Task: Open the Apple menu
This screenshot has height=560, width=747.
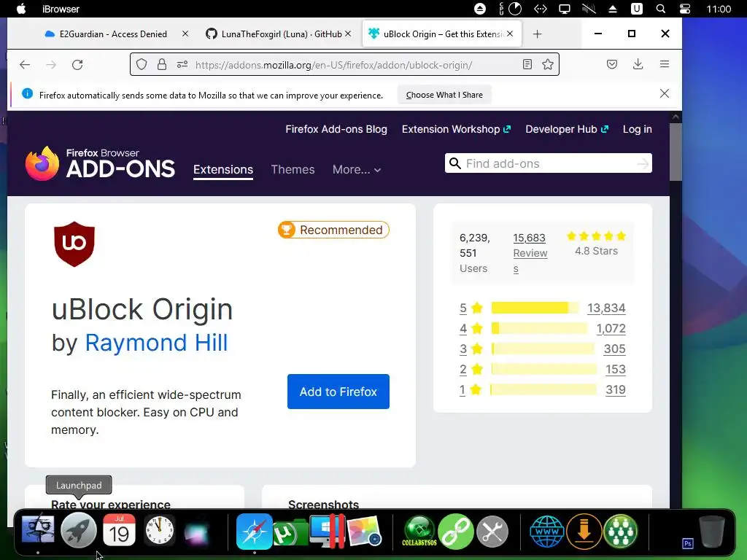Action: tap(21, 9)
